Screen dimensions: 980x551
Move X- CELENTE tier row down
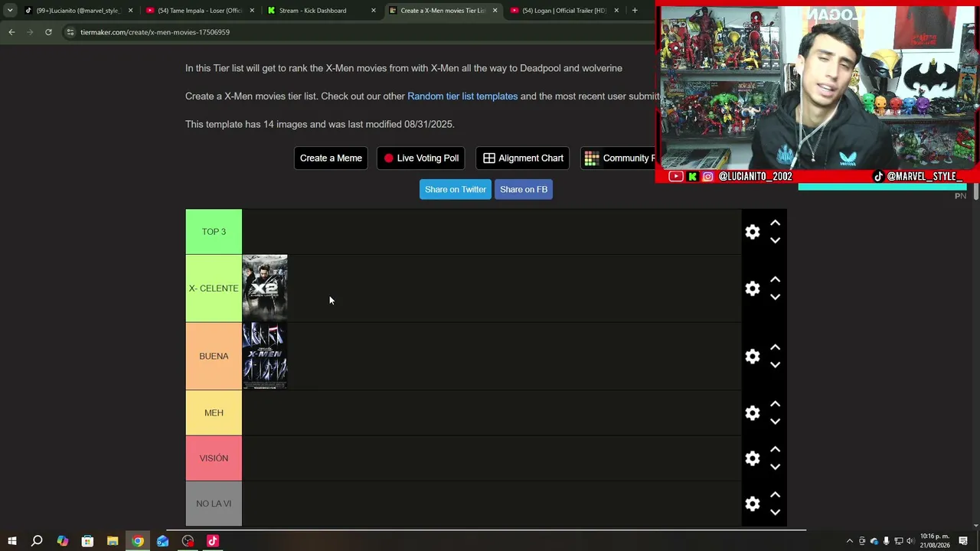(x=775, y=297)
